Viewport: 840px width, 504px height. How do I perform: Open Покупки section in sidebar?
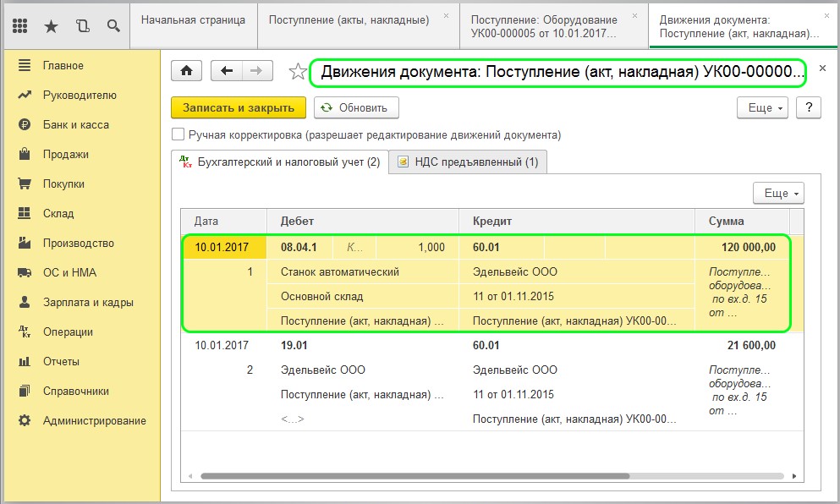point(63,184)
